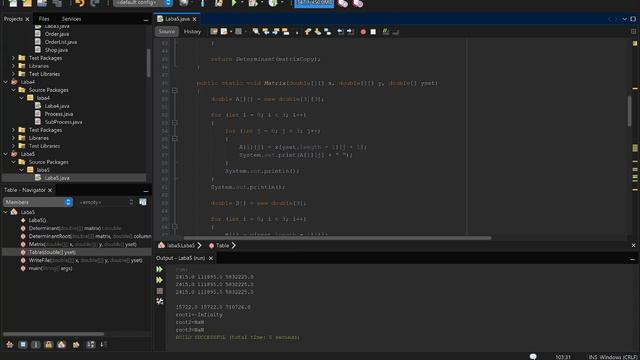Open the Members dropdown in Navigator

pos(38,202)
